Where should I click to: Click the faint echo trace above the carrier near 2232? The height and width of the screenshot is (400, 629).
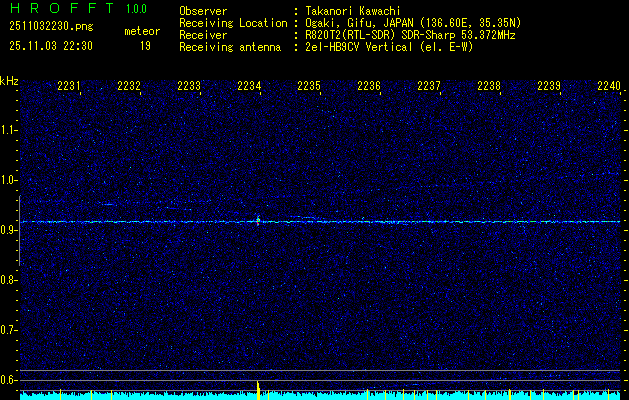(108, 205)
